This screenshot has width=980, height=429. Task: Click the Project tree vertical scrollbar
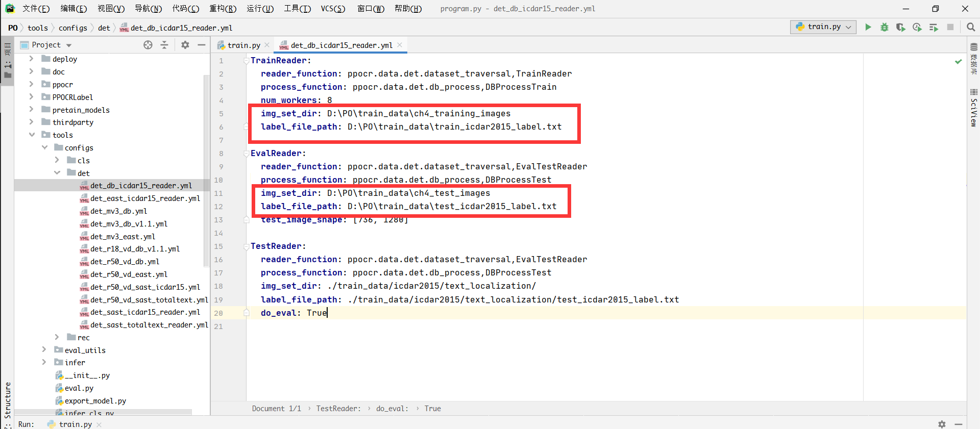(206, 171)
